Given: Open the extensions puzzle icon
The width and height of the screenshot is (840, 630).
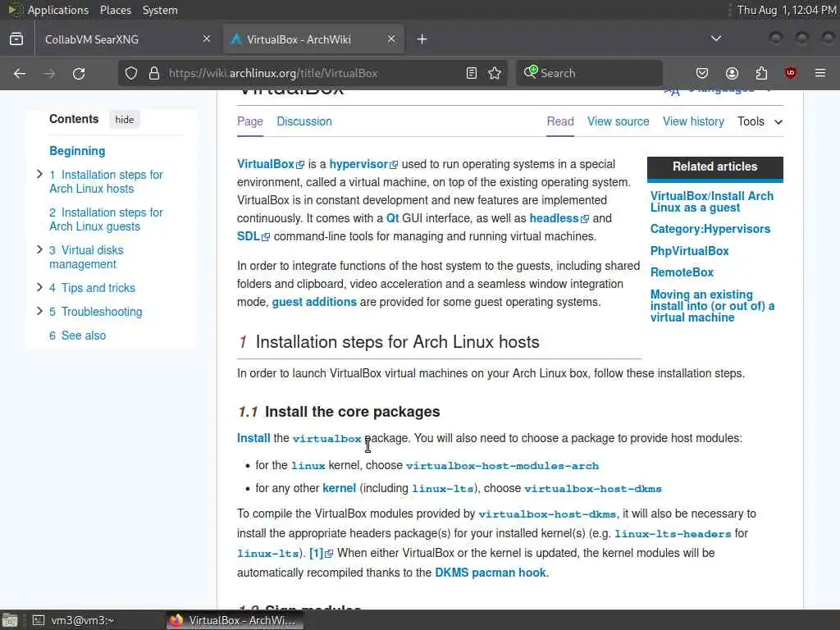Looking at the screenshot, I should tap(761, 73).
